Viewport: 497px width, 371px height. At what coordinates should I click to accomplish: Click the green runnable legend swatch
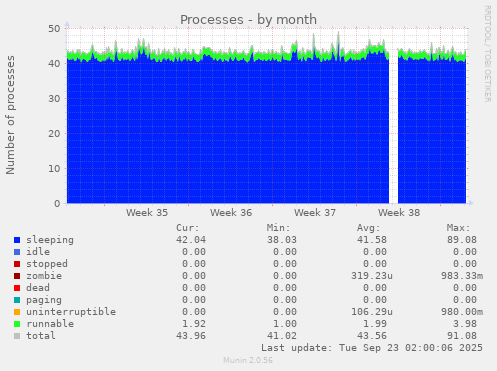pyautogui.click(x=17, y=324)
